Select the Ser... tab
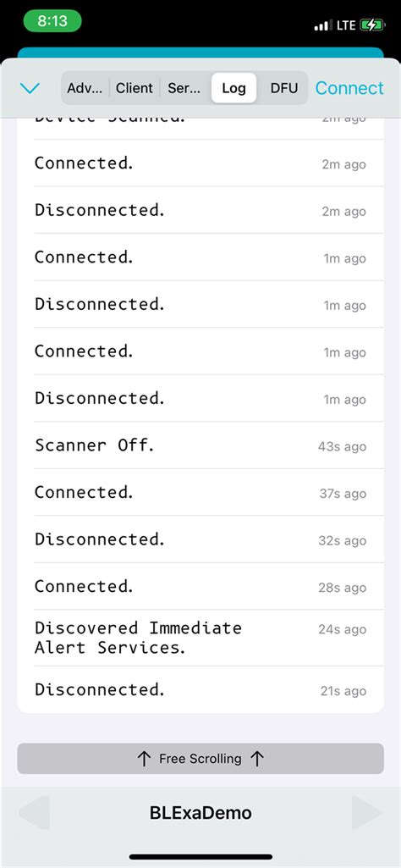This screenshot has height=868, width=401. [x=184, y=88]
